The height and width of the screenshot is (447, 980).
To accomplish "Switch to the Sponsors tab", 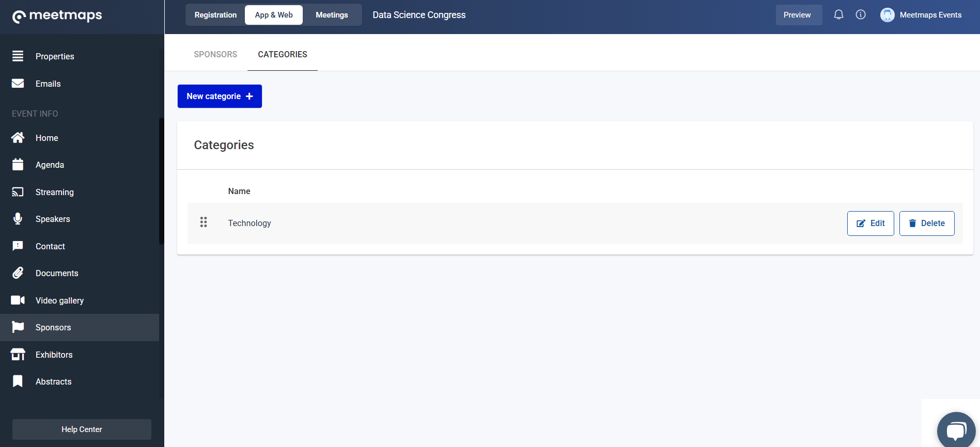I will pyautogui.click(x=215, y=54).
